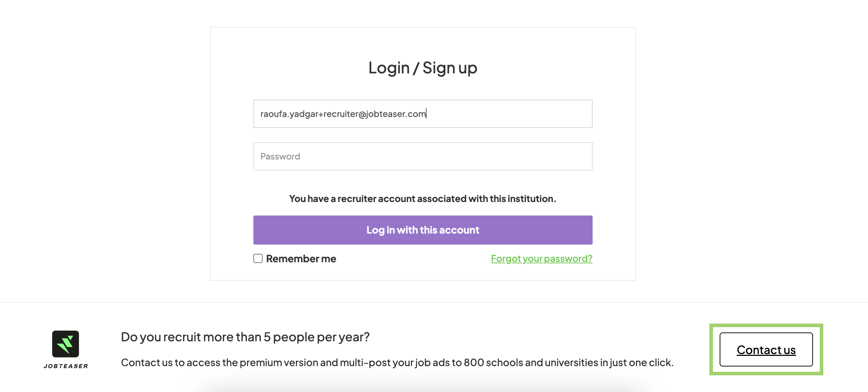Click the recruiter account notice message

click(423, 199)
